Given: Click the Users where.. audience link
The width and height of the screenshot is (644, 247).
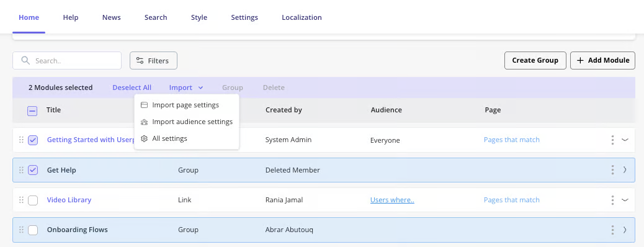Looking at the screenshot, I should pyautogui.click(x=392, y=200).
